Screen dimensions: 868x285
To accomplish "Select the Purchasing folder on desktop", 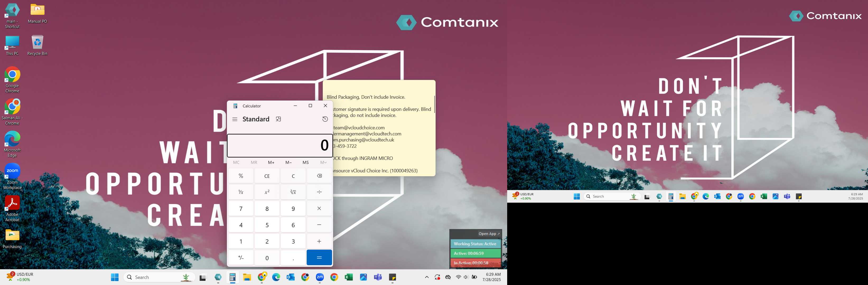I will click(12, 239).
